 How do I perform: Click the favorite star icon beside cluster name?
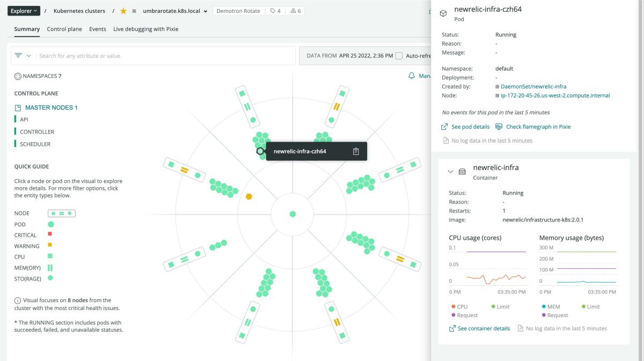[123, 11]
